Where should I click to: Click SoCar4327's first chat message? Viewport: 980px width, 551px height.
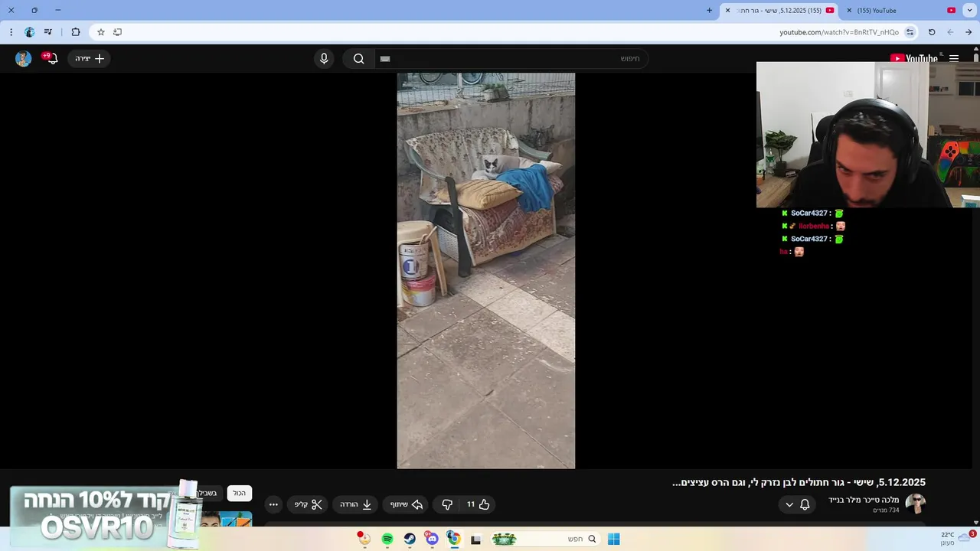813,214
